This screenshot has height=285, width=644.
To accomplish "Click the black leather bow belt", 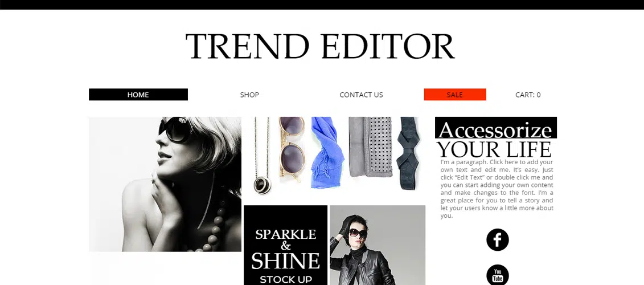I will [x=409, y=153].
